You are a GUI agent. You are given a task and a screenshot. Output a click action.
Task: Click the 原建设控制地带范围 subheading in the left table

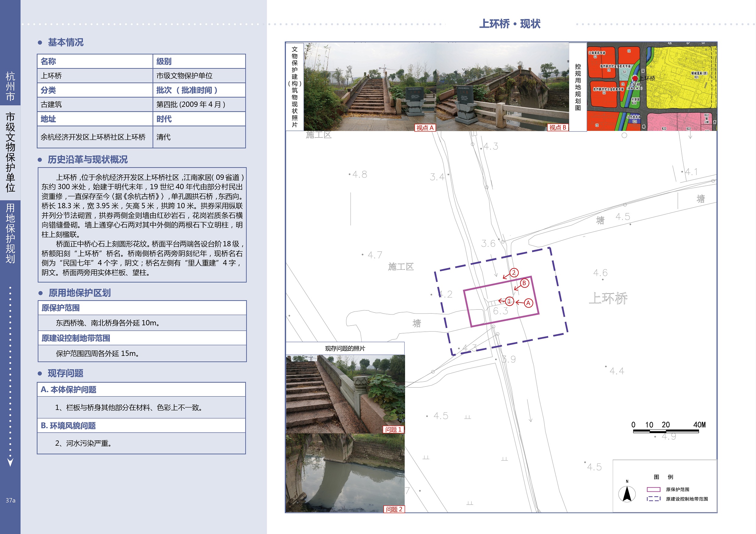76,338
